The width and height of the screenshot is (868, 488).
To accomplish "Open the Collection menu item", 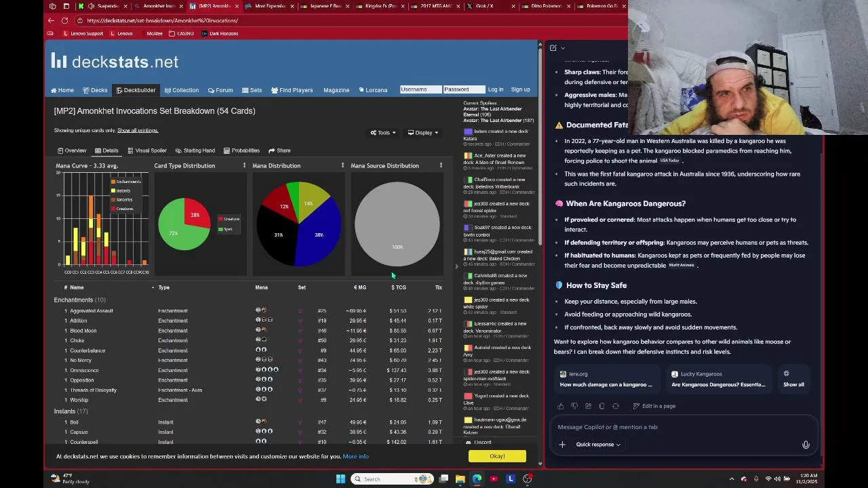I will point(181,90).
